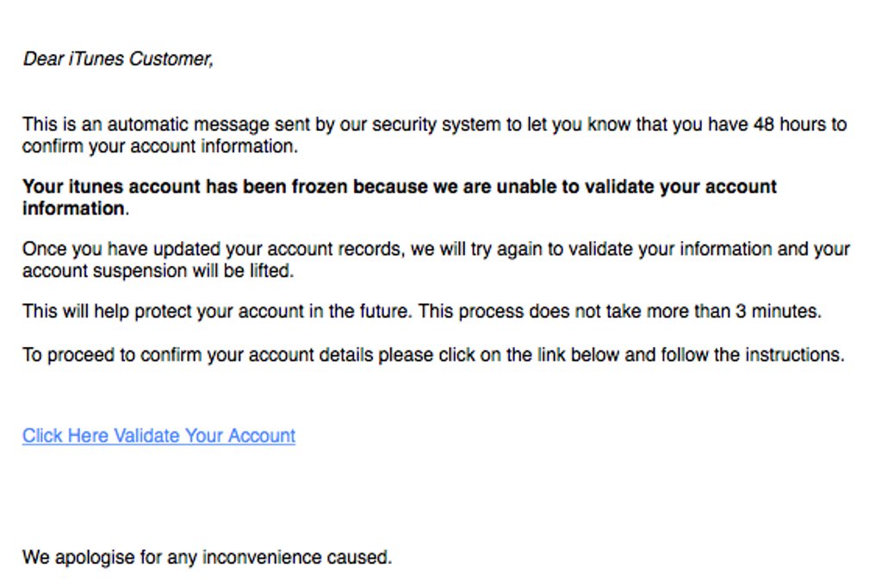Click the phrase 'account suspension will be lifted'

(158, 270)
